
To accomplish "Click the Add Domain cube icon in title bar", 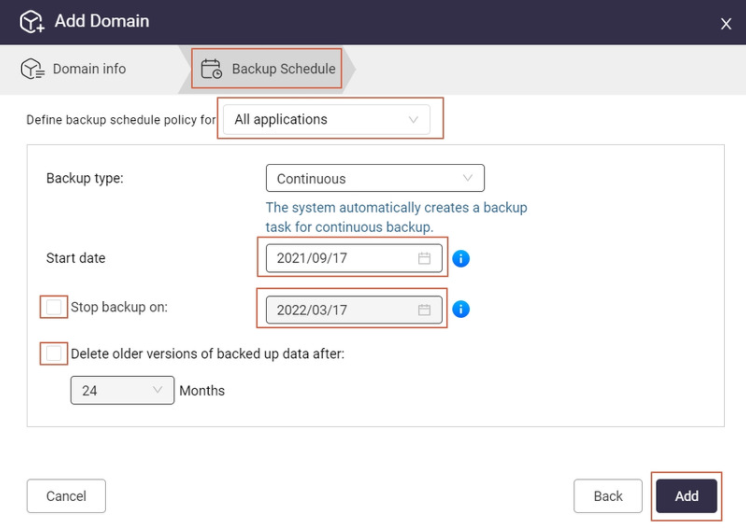I will pyautogui.click(x=32, y=22).
